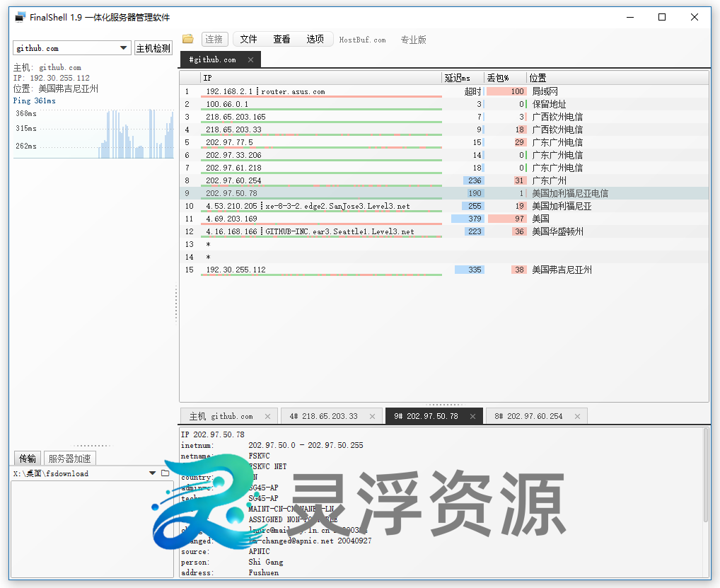Click the 美国加利福尼亚电信 location cell

pyautogui.click(x=570, y=193)
